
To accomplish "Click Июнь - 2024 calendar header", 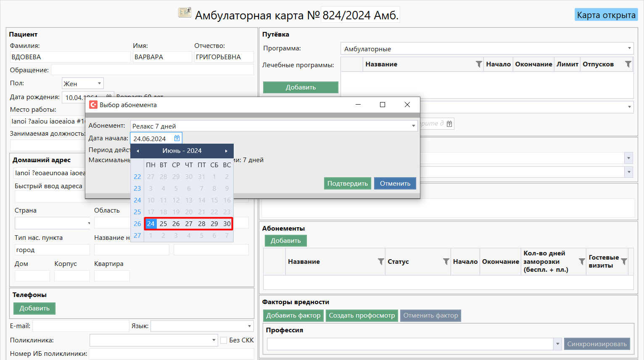I will (x=182, y=151).
